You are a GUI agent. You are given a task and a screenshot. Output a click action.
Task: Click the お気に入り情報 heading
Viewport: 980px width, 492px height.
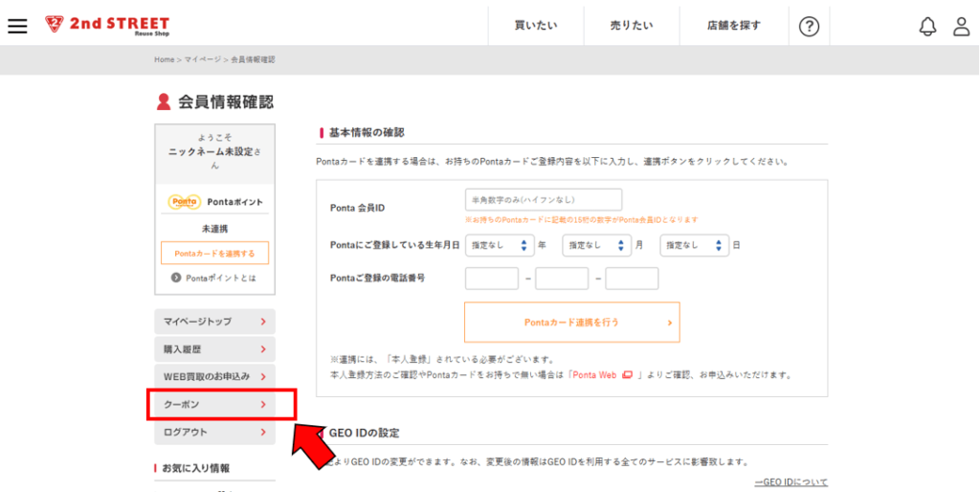pyautogui.click(x=195, y=468)
